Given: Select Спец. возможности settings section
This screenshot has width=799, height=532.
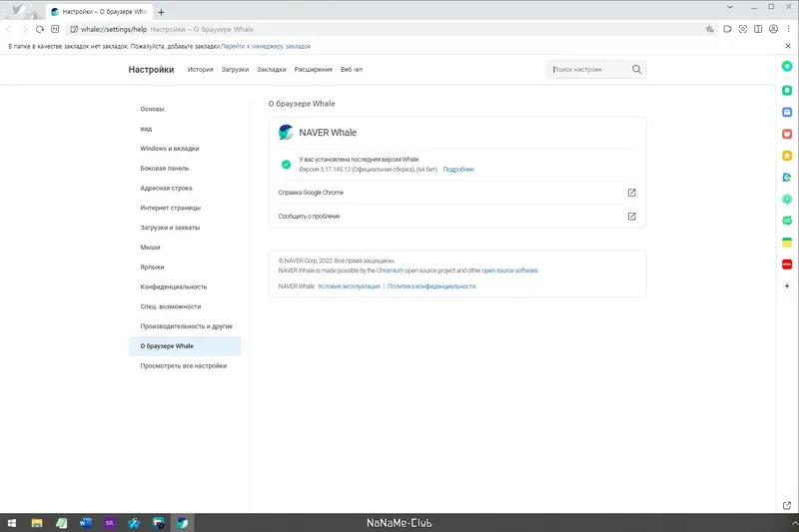Looking at the screenshot, I should click(171, 306).
